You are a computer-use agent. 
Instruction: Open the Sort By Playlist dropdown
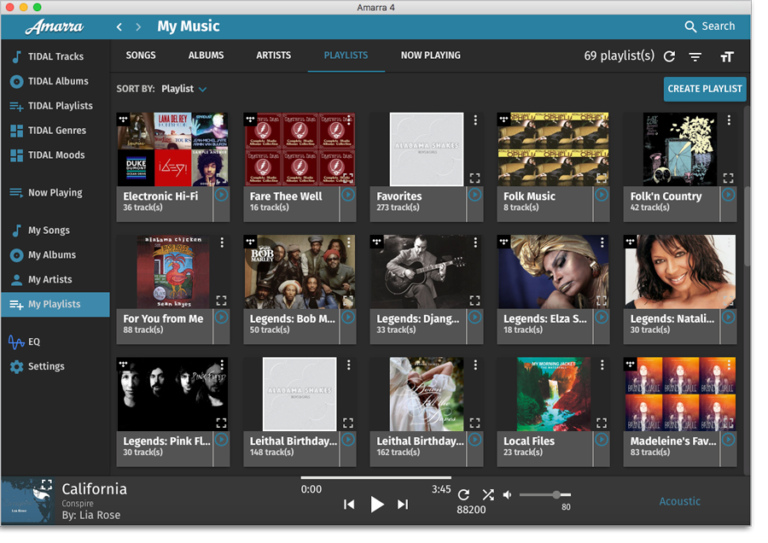point(184,89)
